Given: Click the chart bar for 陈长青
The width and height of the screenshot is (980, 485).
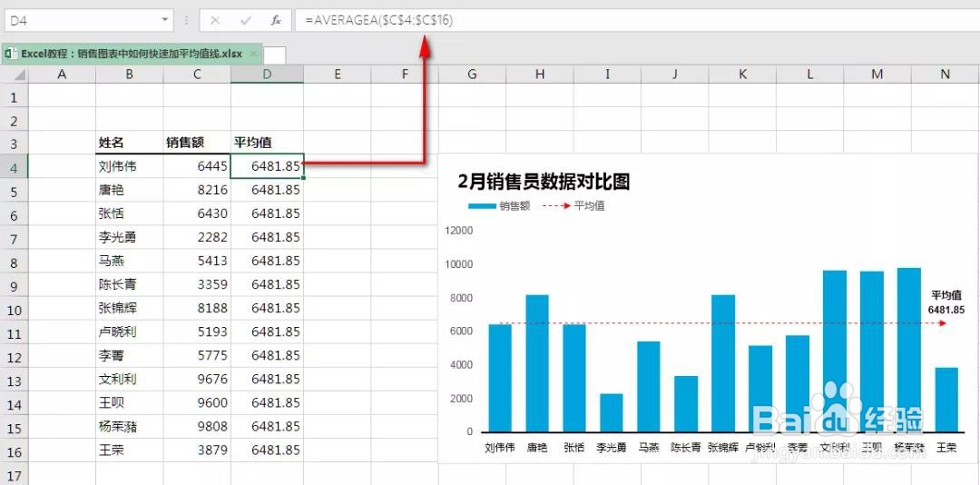Looking at the screenshot, I should click(x=686, y=403).
